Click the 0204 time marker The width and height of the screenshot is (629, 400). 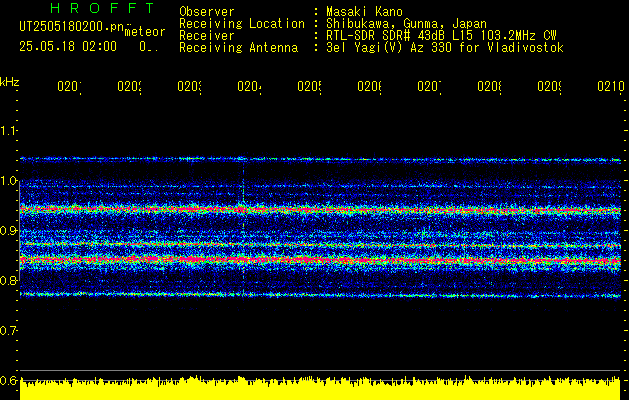249,86
